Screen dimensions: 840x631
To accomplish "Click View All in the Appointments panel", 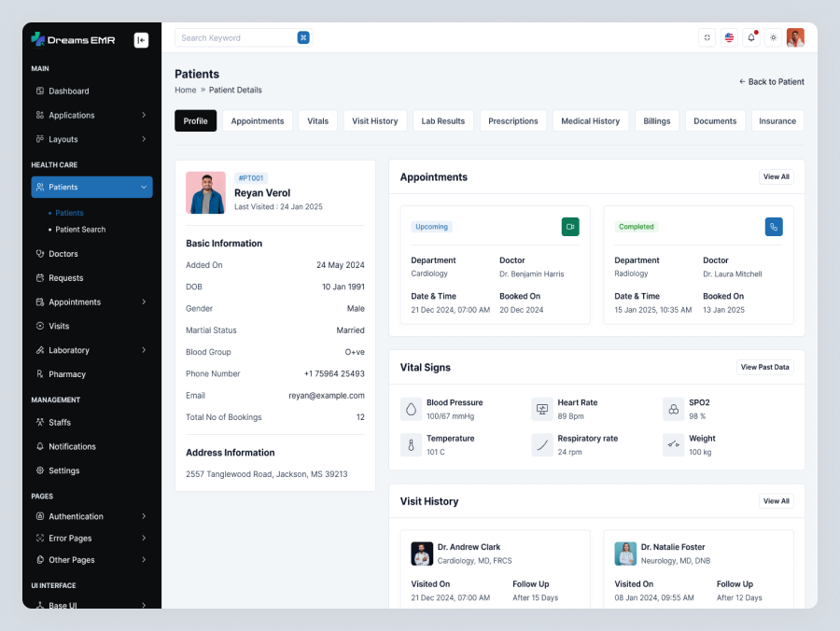I will coord(776,176).
